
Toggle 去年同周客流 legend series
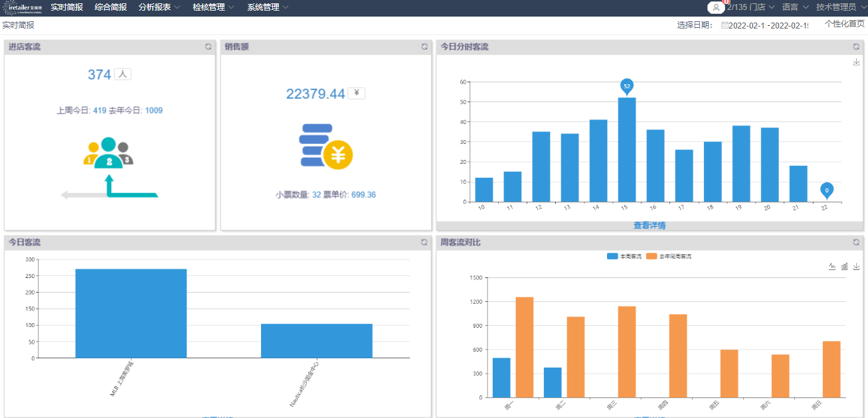click(669, 256)
